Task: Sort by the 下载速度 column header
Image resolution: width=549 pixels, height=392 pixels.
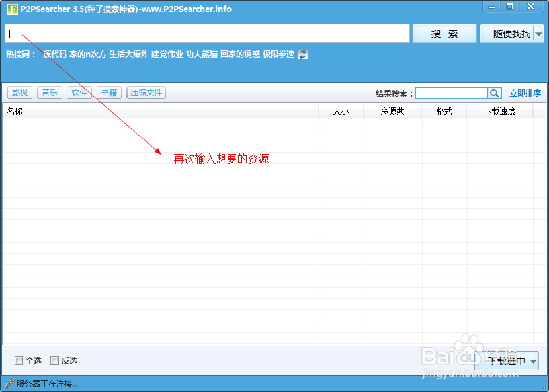Action: [x=500, y=111]
